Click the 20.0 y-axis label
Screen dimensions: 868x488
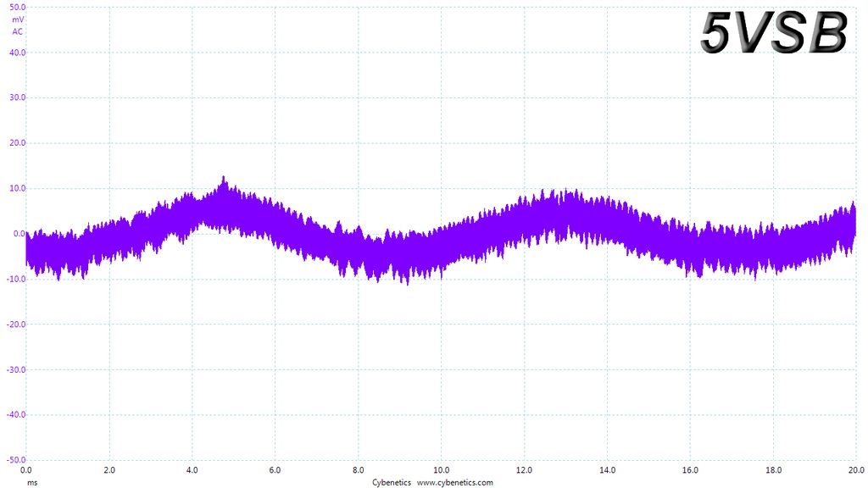[x=18, y=142]
